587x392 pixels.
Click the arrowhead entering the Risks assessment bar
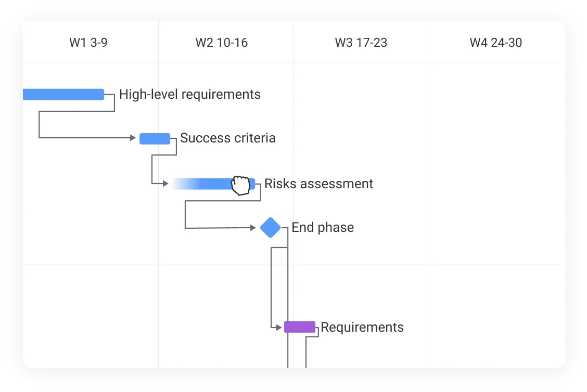[165, 184]
